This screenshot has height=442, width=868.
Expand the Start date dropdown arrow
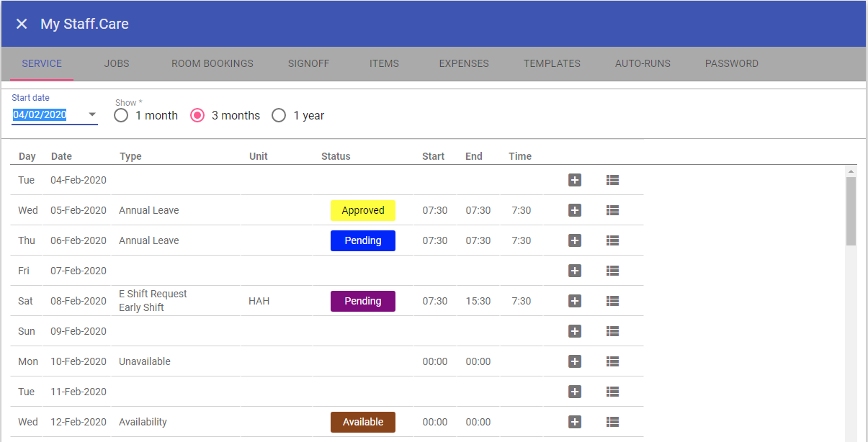[92, 115]
